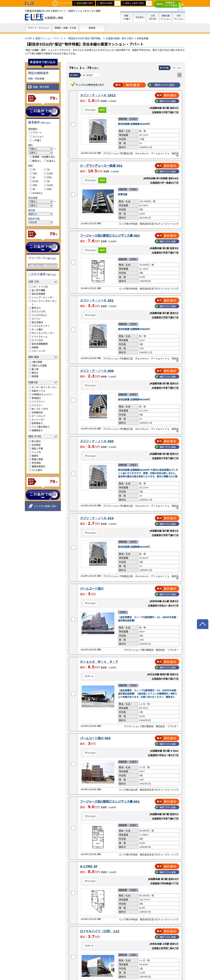
Task: Open the 並び替え 新着順 dropdown
Action: pos(91,75)
